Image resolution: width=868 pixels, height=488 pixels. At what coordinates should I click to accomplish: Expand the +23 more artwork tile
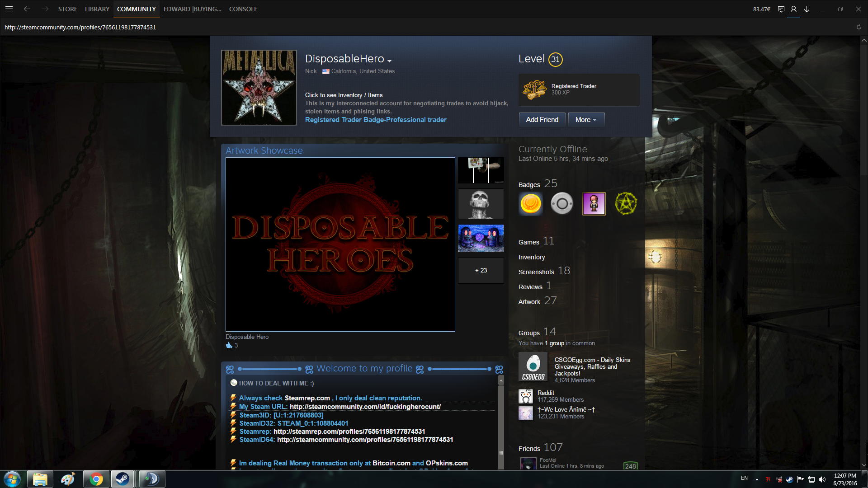[x=481, y=270]
